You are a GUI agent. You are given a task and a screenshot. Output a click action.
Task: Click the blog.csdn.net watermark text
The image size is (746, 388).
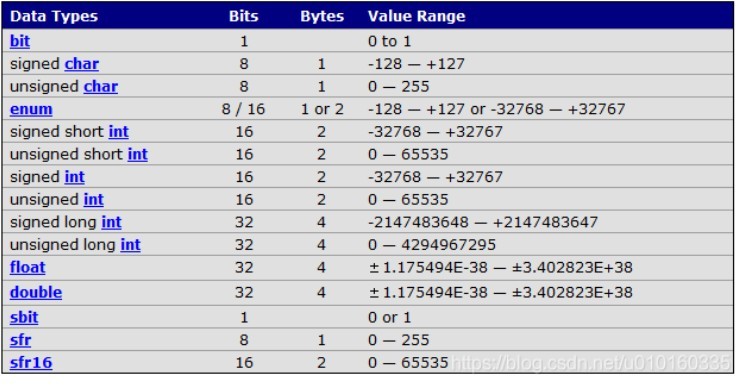[x=591, y=363]
